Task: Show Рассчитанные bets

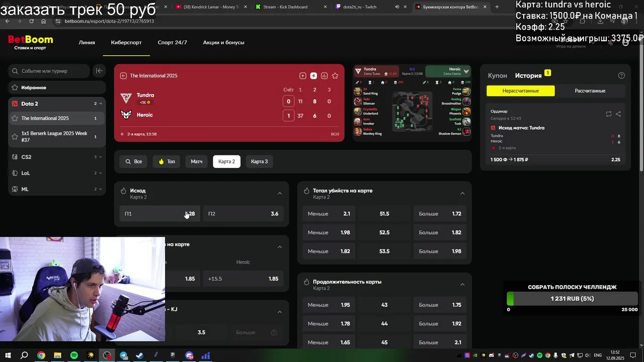Action: tap(590, 91)
